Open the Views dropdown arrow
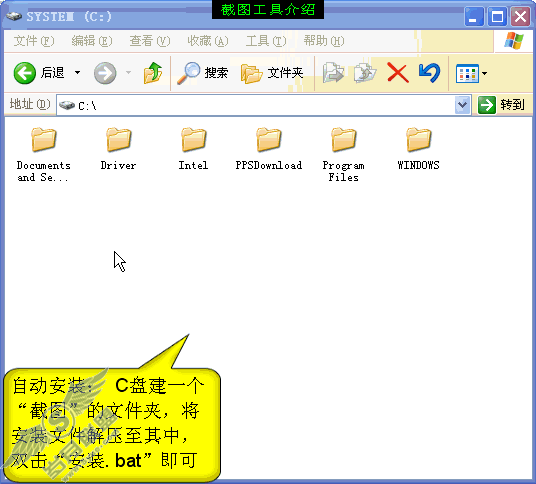 click(484, 73)
